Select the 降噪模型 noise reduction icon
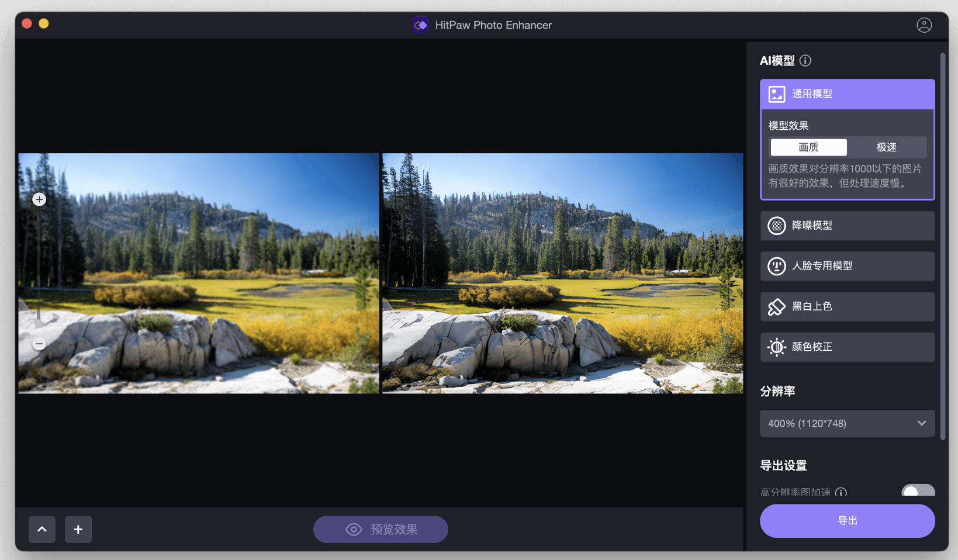 point(776,226)
